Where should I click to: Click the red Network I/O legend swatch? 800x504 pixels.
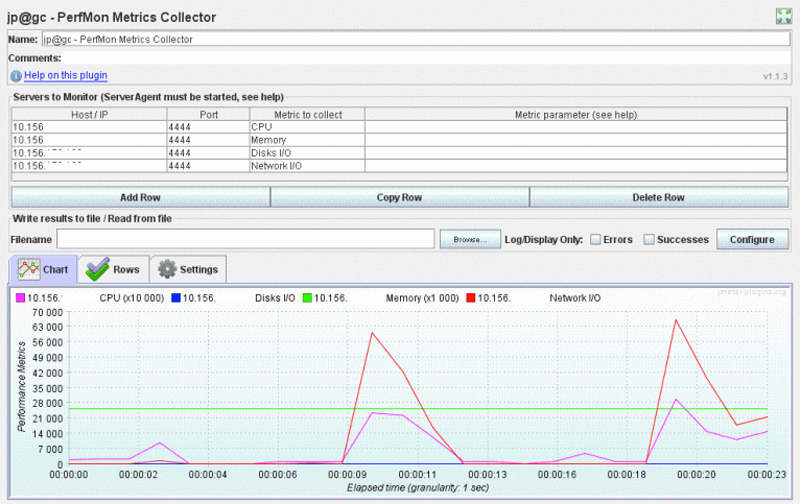(471, 298)
